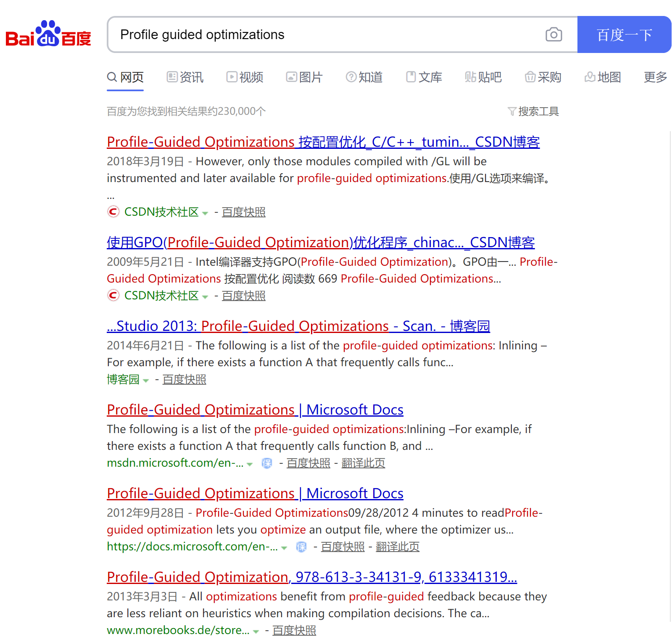Open Microsoft Docs result from msdn.microsoft.com
Screen dimensions: 672x642
point(255,410)
